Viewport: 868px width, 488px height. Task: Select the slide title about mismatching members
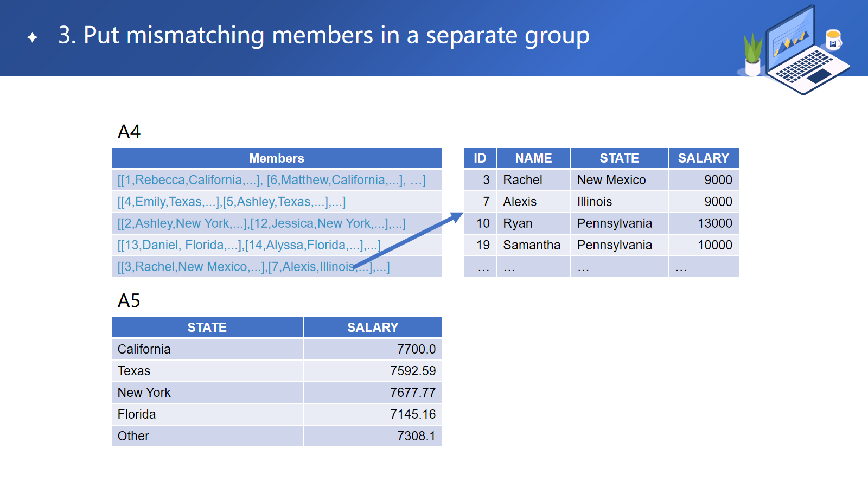323,36
